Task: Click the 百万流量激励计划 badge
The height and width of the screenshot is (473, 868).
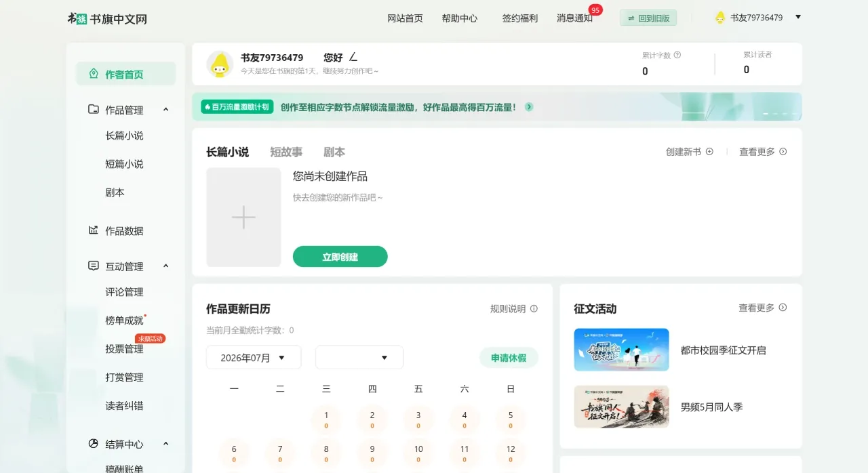Action: [x=237, y=107]
